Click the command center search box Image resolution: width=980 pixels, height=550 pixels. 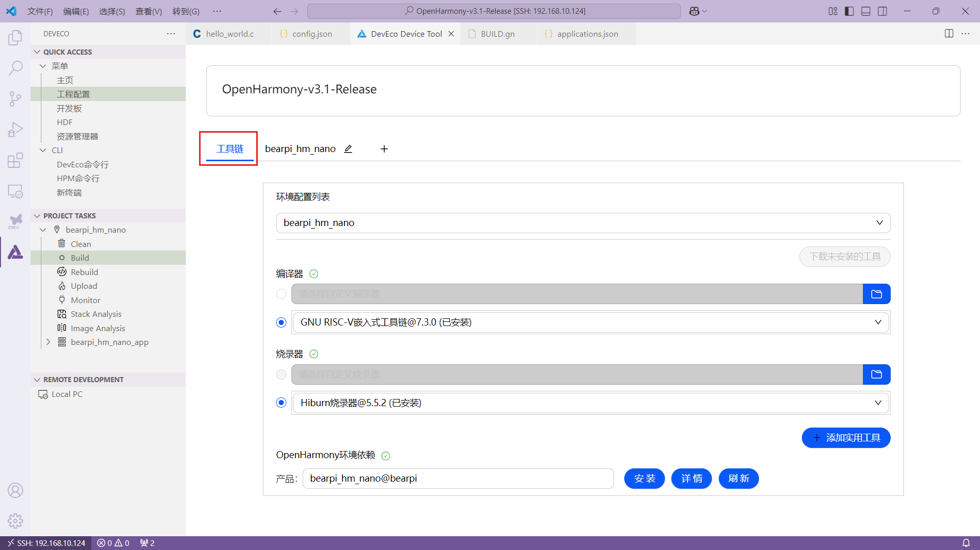494,11
